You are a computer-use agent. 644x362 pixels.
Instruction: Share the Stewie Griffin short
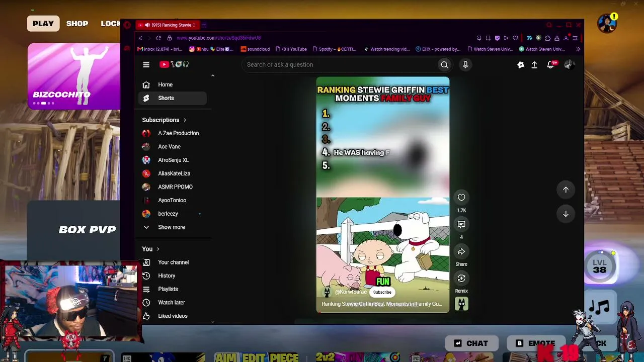point(461,251)
